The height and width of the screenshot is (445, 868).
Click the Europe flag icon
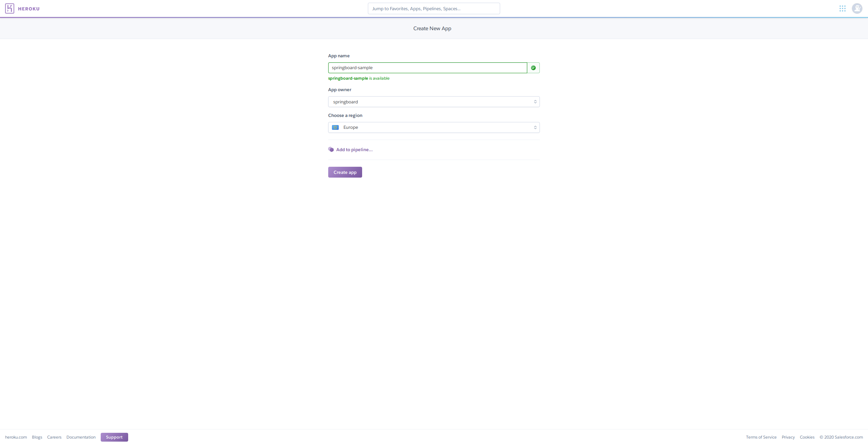pos(335,127)
